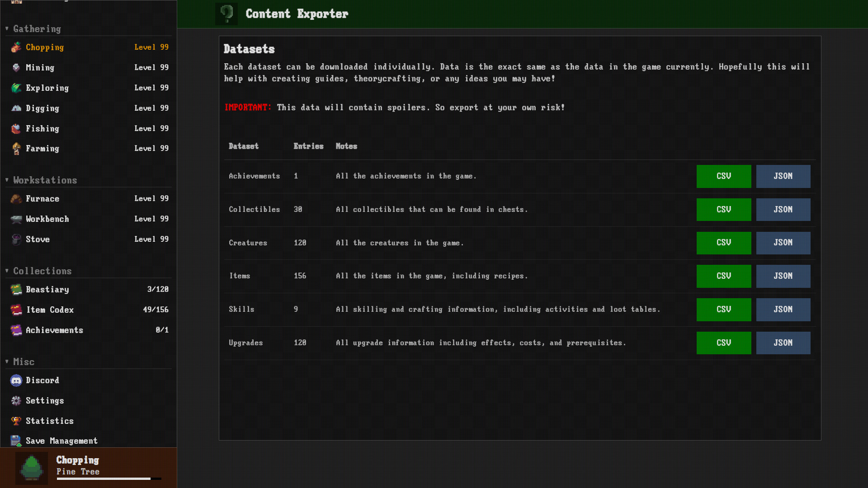The height and width of the screenshot is (488, 868).
Task: Collapse the Misc section
Action: tap(7, 362)
